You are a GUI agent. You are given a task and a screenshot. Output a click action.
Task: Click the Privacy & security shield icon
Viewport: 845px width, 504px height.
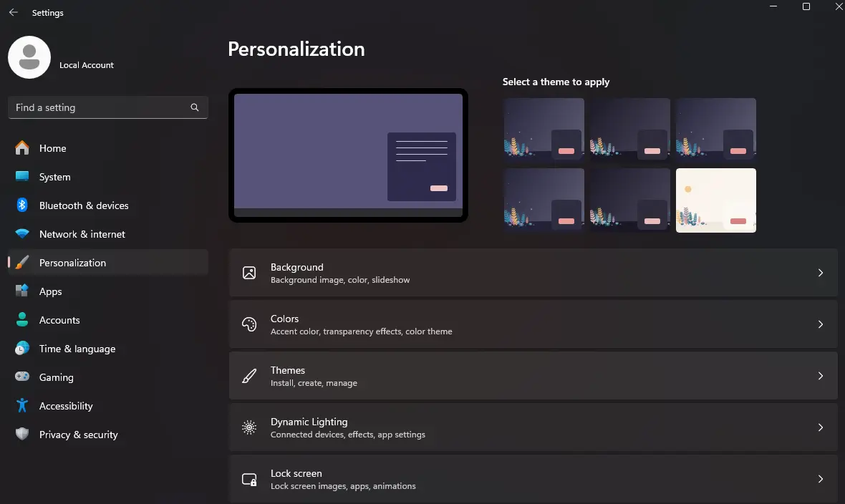[x=22, y=434]
